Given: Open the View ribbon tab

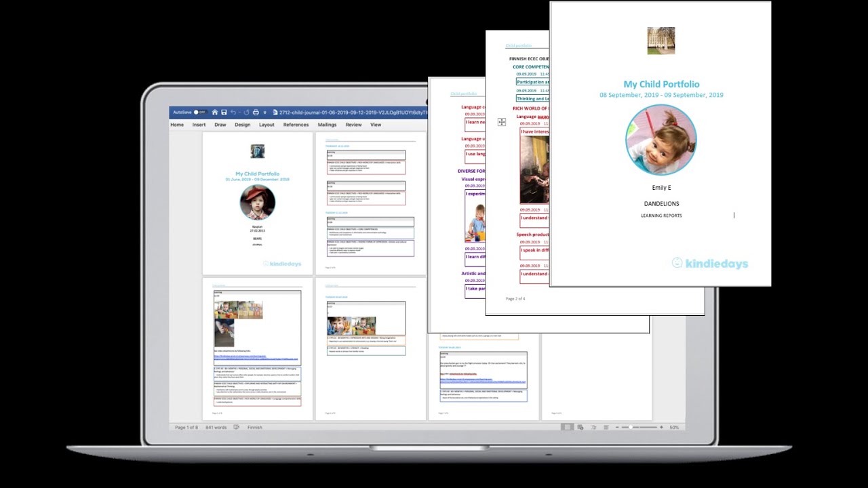Looking at the screenshot, I should pos(376,125).
